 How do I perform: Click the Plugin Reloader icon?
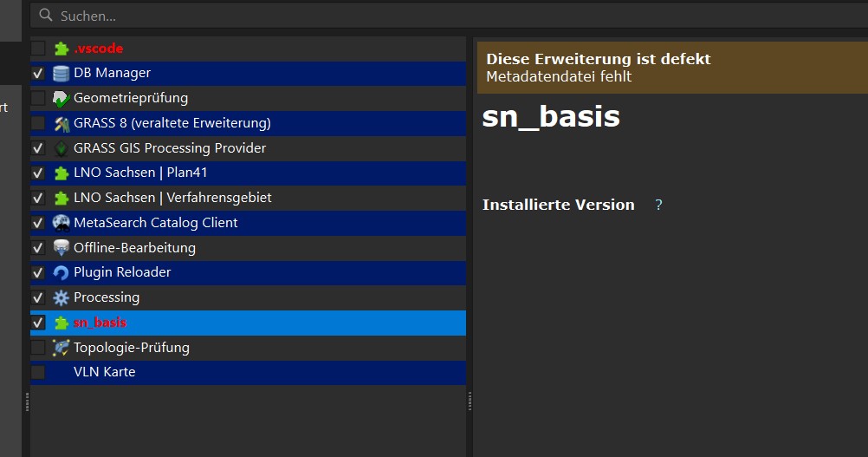point(61,272)
